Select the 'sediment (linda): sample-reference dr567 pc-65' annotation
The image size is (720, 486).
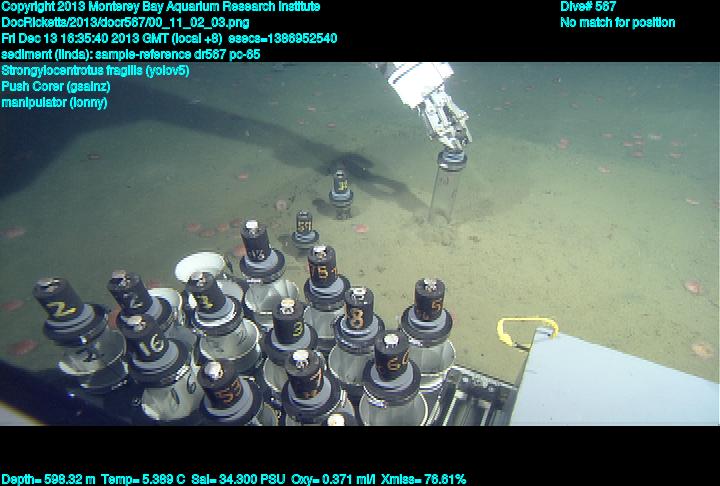pyautogui.click(x=131, y=54)
